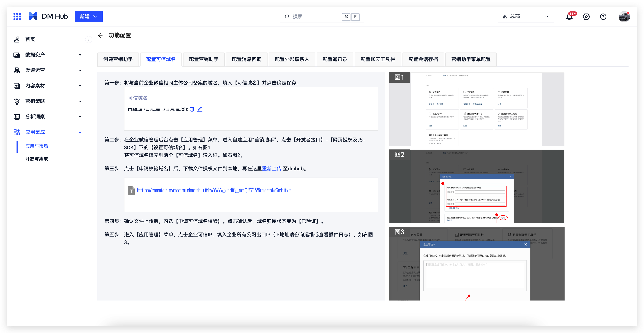
Task: Open the 配置会话存档 tab
Action: (x=423, y=60)
